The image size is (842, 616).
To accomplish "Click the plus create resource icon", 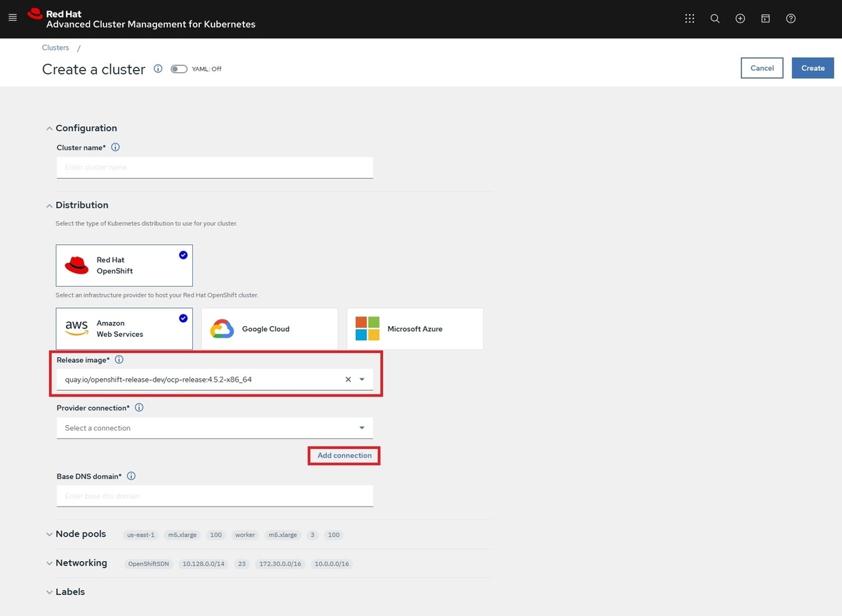I will click(740, 19).
